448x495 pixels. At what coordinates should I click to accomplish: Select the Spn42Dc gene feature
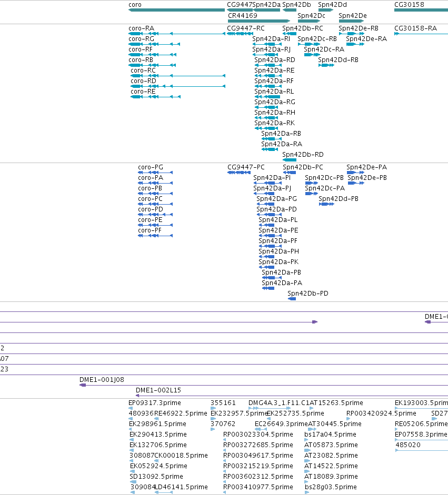pyautogui.click(x=308, y=21)
